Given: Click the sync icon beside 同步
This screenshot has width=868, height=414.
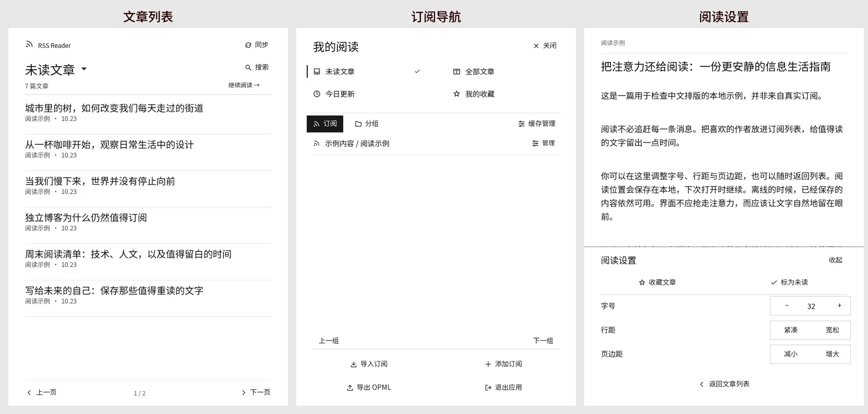Looking at the screenshot, I should [x=248, y=45].
